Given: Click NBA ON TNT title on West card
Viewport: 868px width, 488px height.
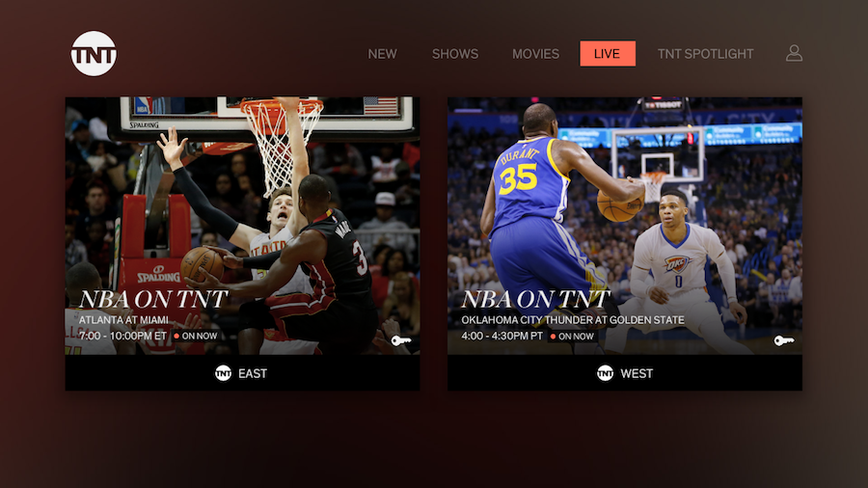Looking at the screenshot, I should click(x=535, y=299).
